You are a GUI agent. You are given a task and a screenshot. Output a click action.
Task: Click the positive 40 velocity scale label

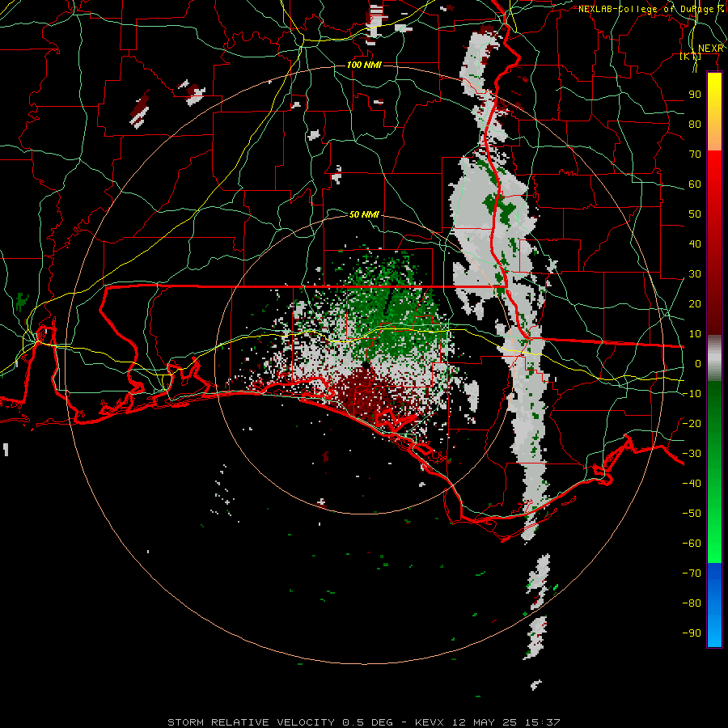[695, 244]
